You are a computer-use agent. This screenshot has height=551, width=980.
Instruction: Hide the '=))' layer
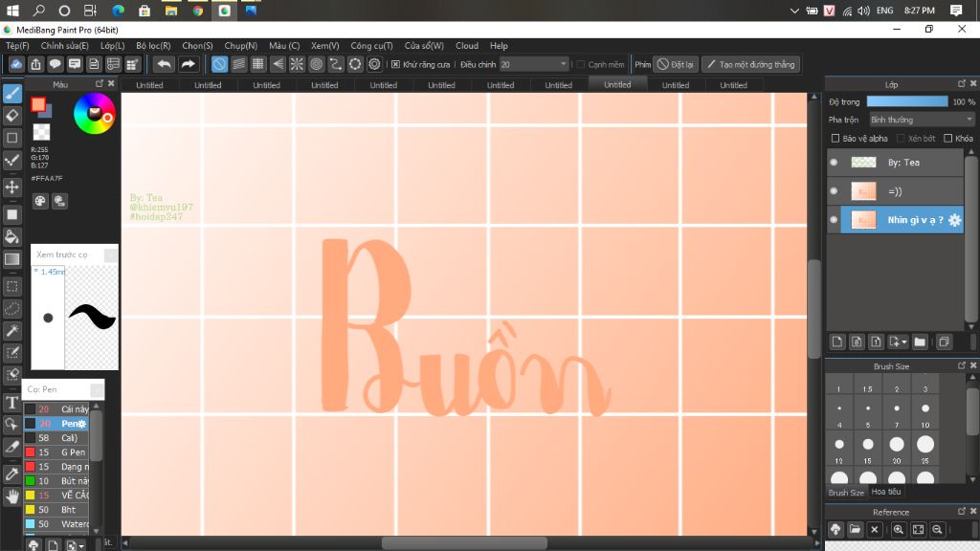(x=834, y=191)
